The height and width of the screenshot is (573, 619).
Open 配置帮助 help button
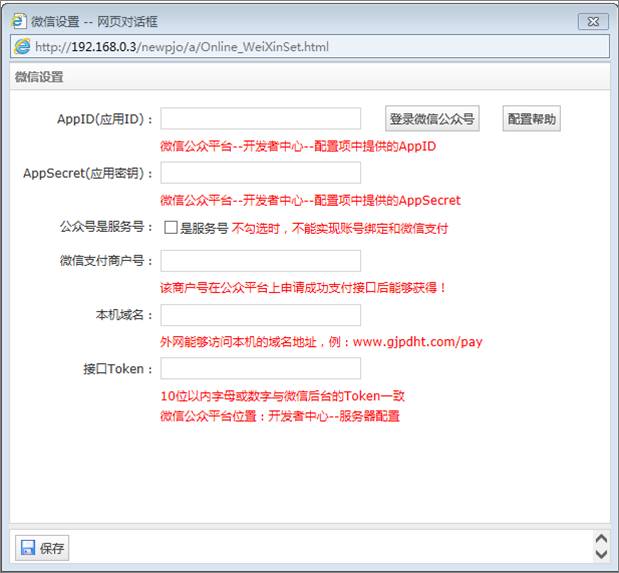click(x=531, y=118)
